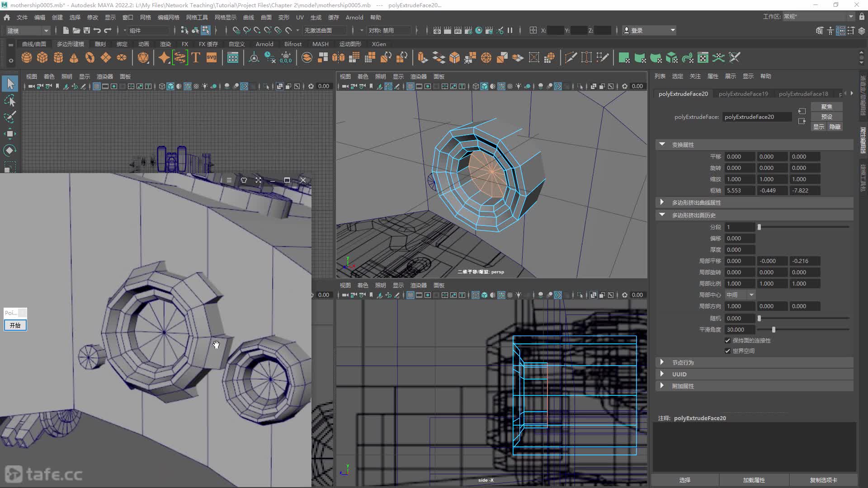Click the polygon Type text tool icon
Screen dimensions: 868x488
[196, 58]
